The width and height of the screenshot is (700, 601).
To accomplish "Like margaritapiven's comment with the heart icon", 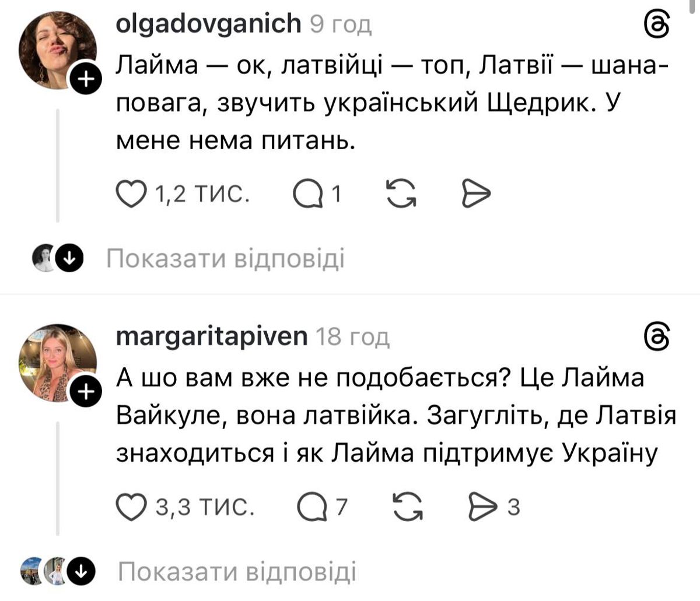I will pyautogui.click(x=131, y=507).
